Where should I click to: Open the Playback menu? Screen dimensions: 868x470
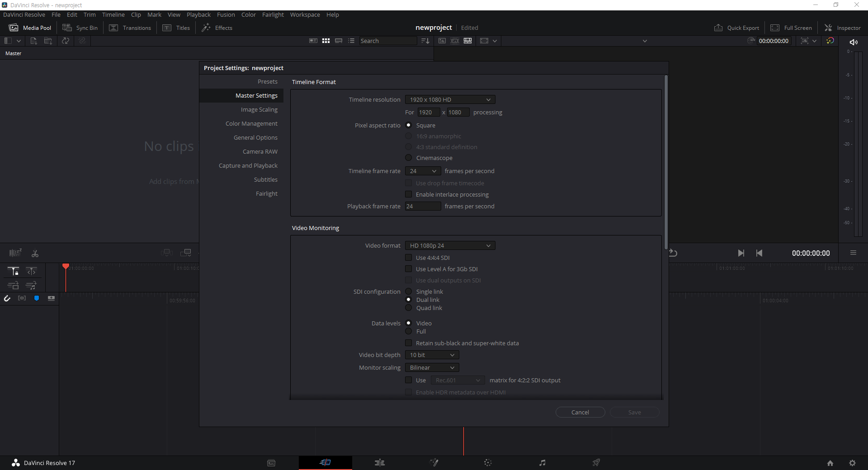point(198,14)
